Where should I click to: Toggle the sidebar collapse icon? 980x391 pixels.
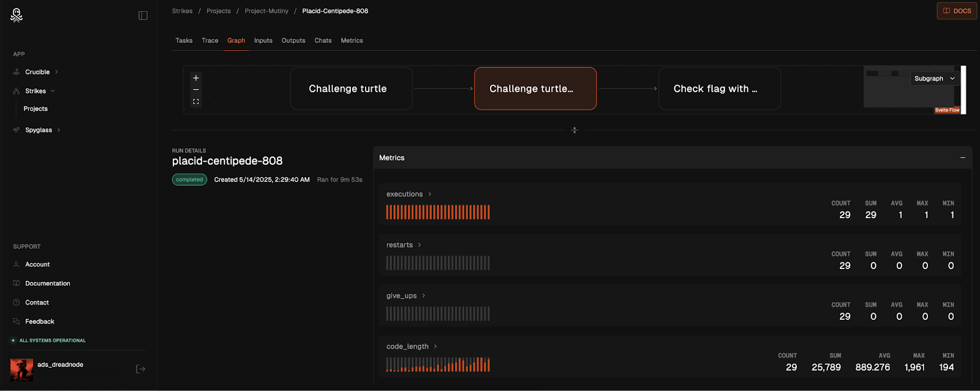(143, 15)
